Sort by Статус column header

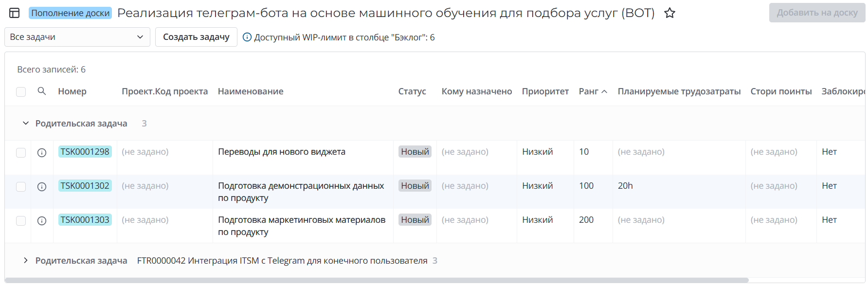pos(412,91)
